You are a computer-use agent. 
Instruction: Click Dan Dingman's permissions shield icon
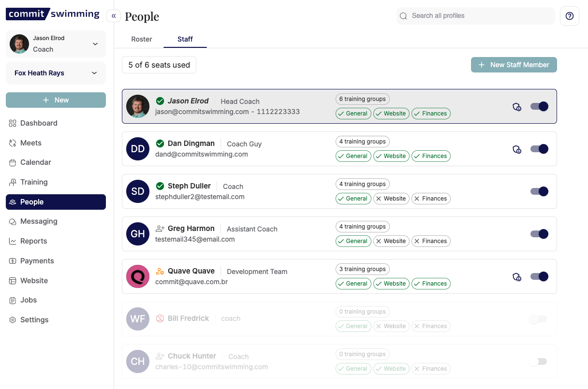(517, 149)
